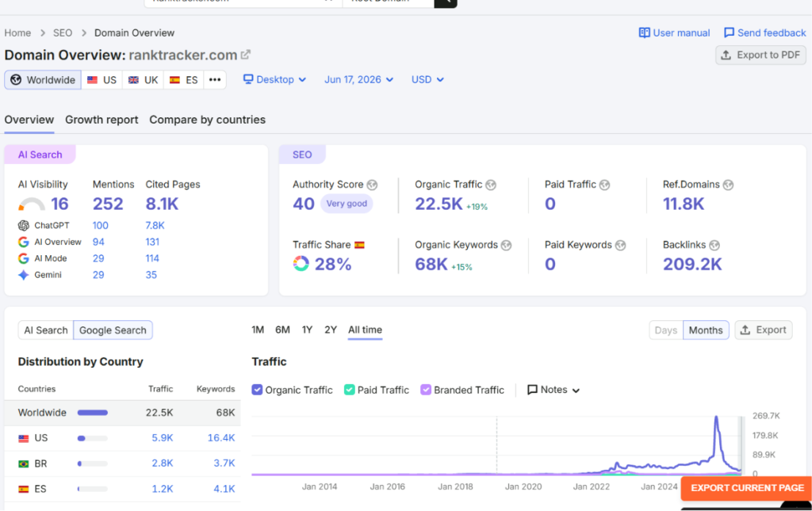Image resolution: width=812 pixels, height=511 pixels.
Task: Click the BR traffic distribution bar
Action: [x=93, y=464]
